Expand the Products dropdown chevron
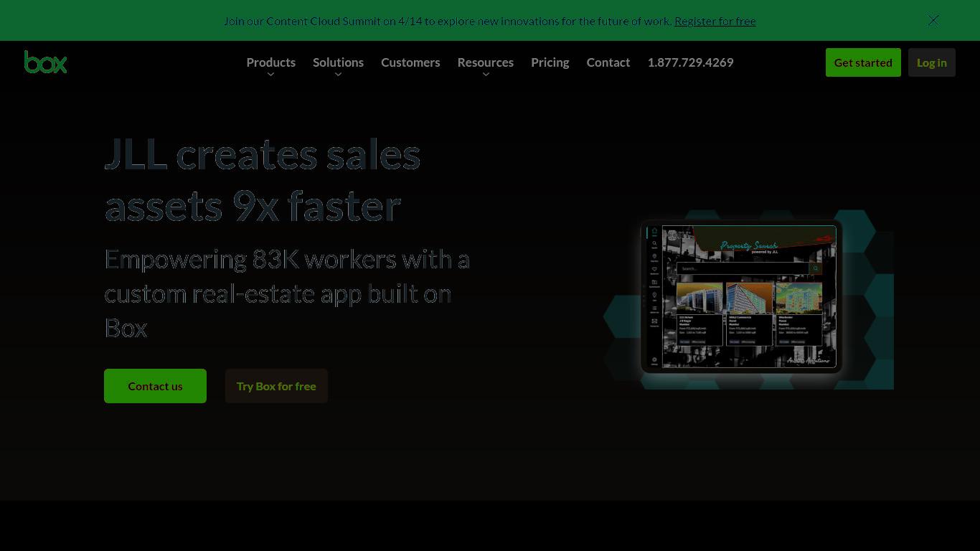Viewport: 980px width, 551px height. [x=270, y=75]
